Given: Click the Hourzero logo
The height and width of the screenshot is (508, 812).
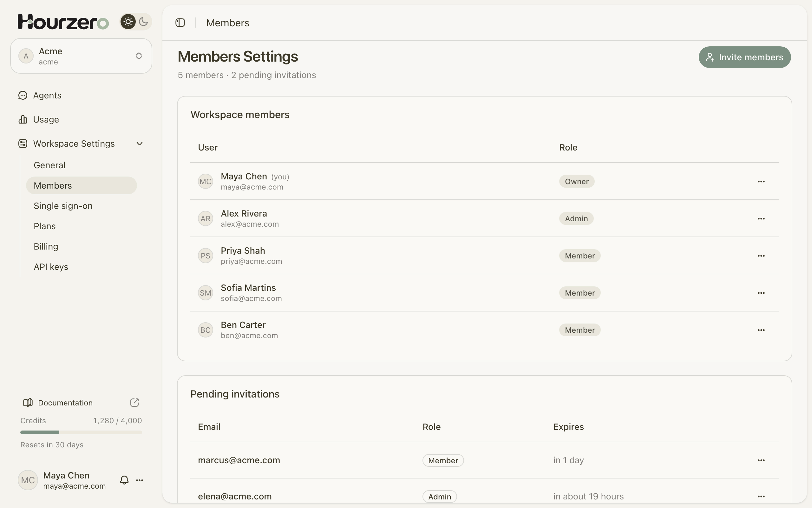Looking at the screenshot, I should [63, 22].
